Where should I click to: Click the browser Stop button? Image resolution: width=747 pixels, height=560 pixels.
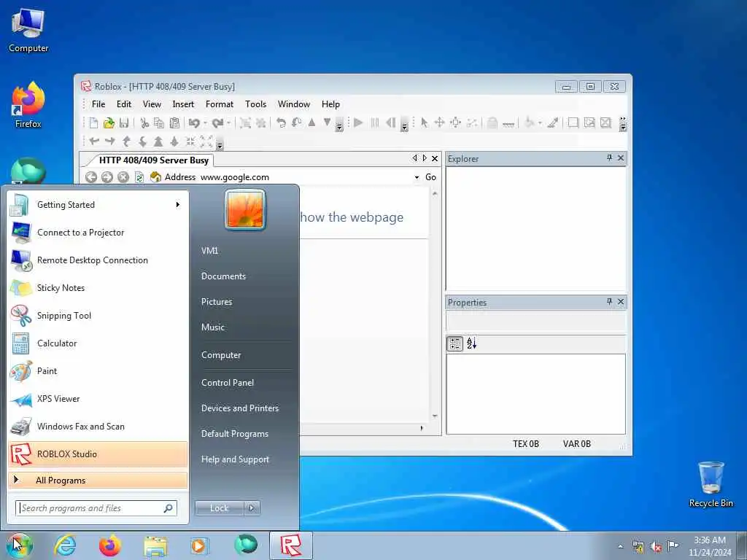123,177
